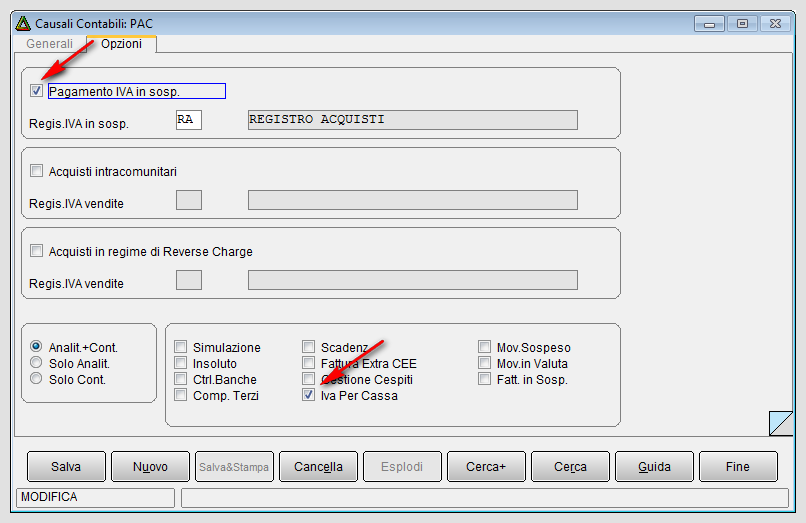Viewport: 806px width, 523px height.
Task: Click the blue corner resize icon
Action: coord(781,423)
